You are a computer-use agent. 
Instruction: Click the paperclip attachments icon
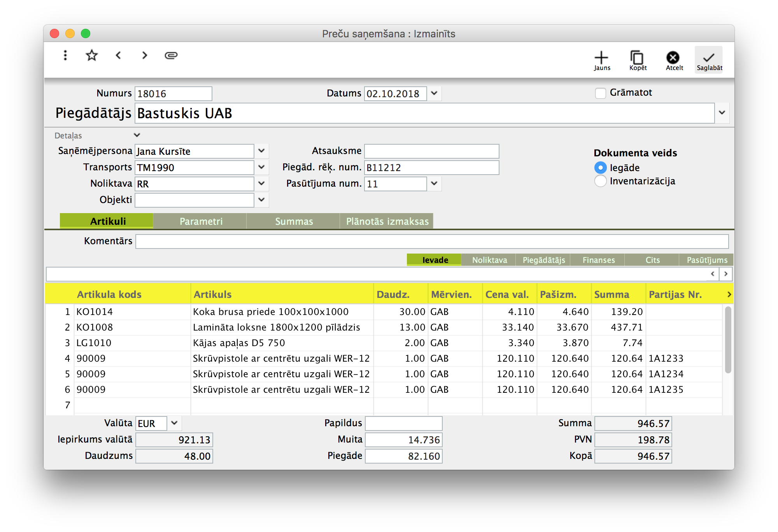click(171, 55)
